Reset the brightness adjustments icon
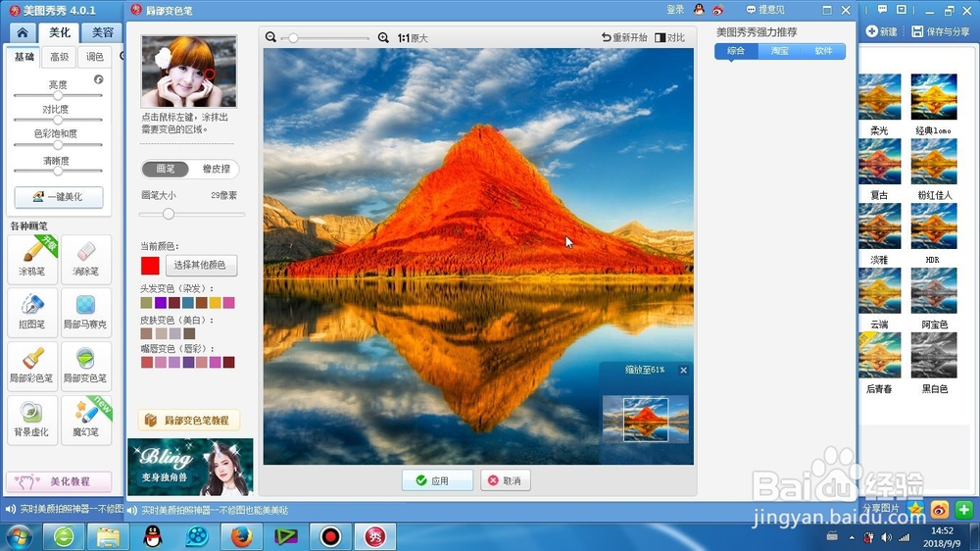This screenshot has width=980, height=551. [99, 79]
